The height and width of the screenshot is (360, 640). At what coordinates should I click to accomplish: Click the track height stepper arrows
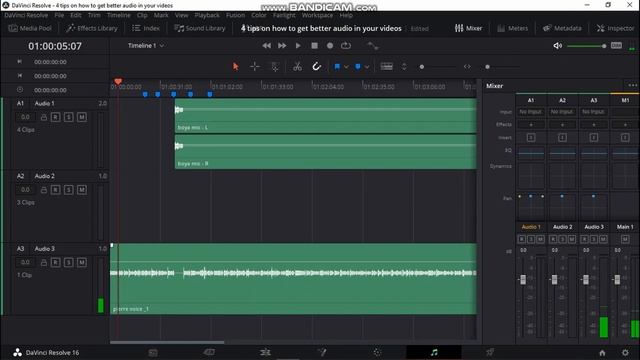pos(404,67)
